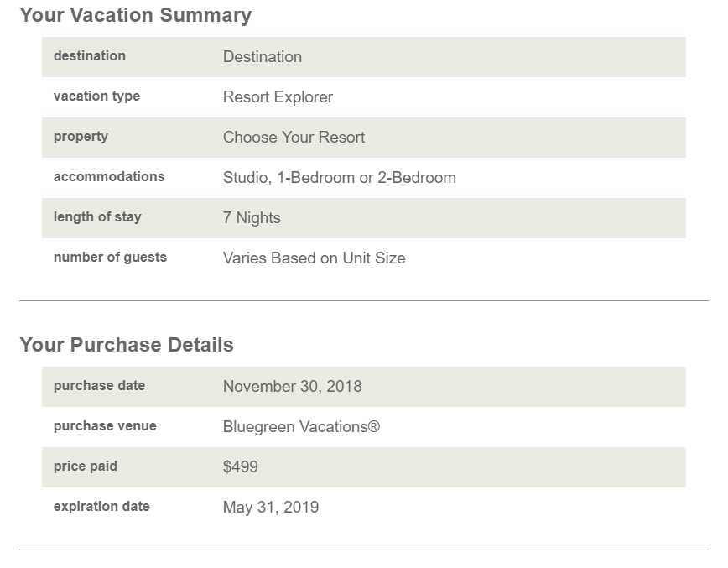
Task: Click the Your Vacation Summary heading
Action: coord(135,15)
